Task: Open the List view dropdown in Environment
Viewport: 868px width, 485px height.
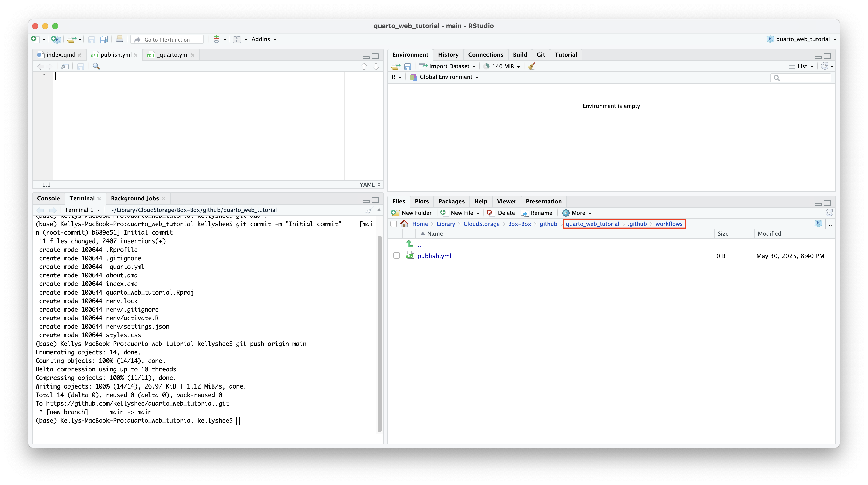Action: click(801, 66)
